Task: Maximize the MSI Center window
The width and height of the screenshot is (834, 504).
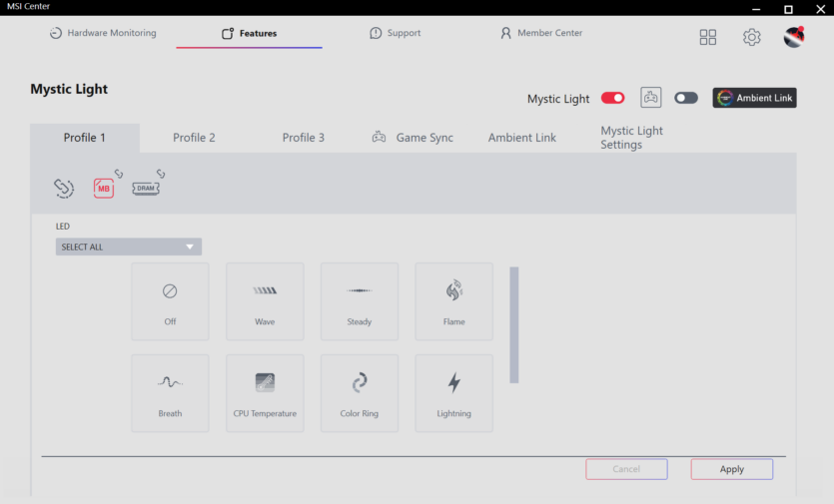Action: coord(788,9)
